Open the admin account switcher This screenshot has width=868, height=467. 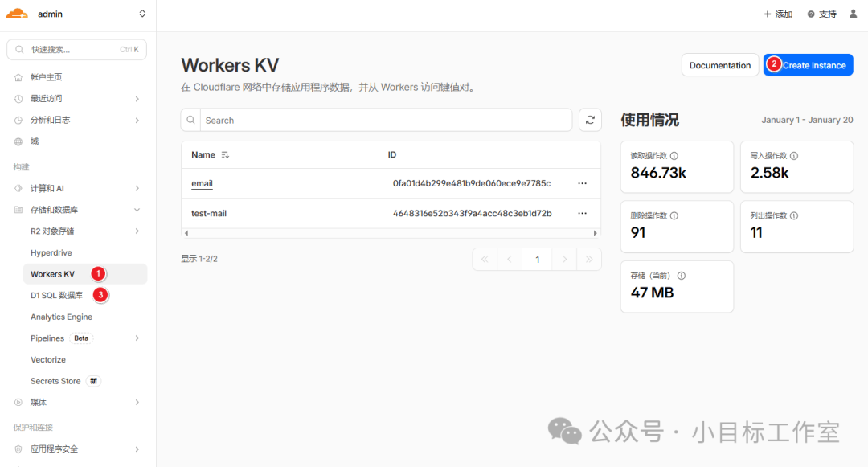tap(142, 14)
